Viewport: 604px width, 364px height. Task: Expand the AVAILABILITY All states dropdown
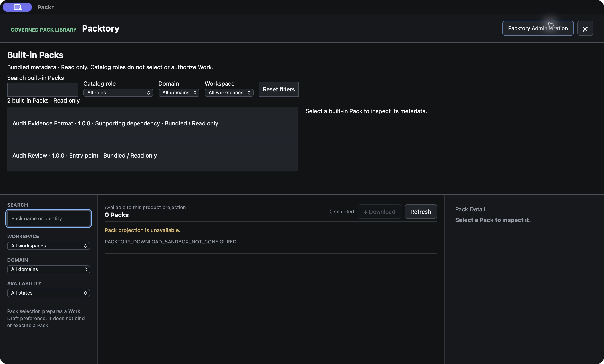point(49,293)
